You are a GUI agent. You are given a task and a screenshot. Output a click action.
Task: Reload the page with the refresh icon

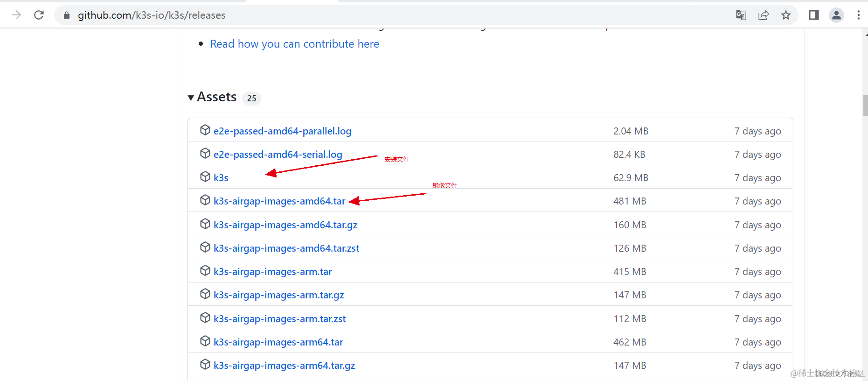click(39, 15)
